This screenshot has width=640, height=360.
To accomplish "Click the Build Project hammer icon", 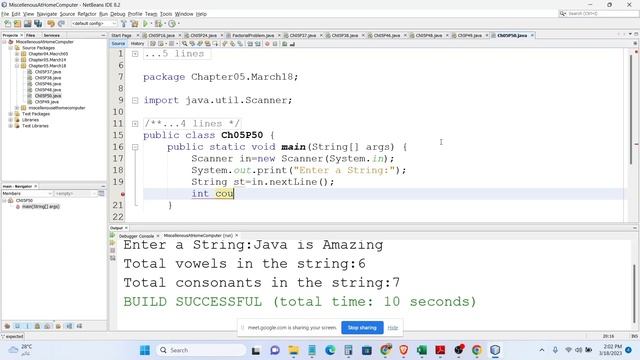I will [x=124, y=24].
